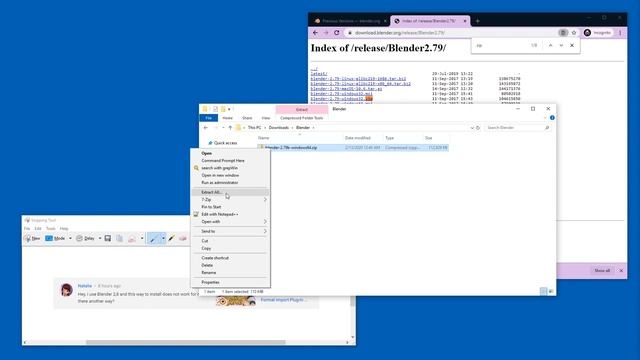The height and width of the screenshot is (360, 640).
Task: Open the browser three-dot menu
Action: point(620,33)
